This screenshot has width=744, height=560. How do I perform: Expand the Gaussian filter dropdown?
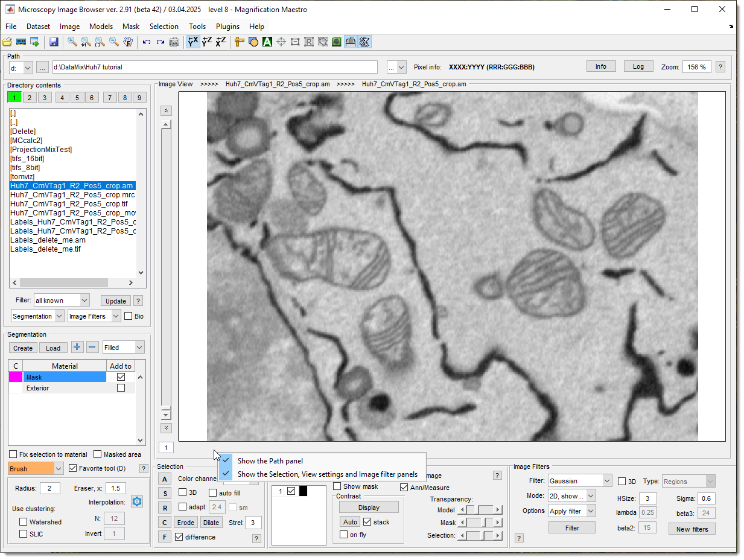pyautogui.click(x=606, y=481)
